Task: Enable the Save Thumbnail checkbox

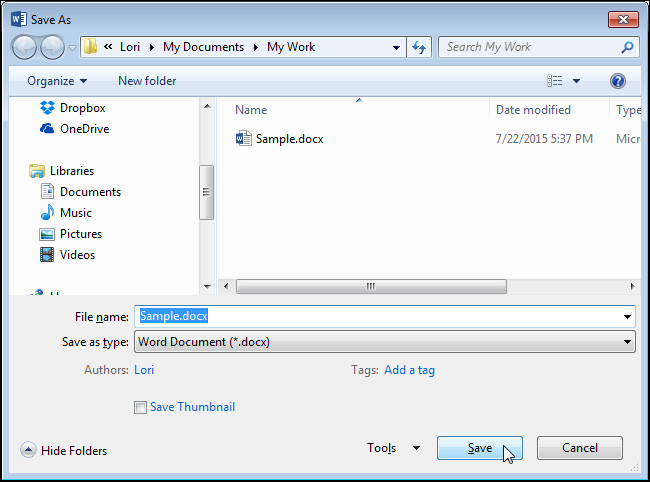Action: (x=140, y=407)
